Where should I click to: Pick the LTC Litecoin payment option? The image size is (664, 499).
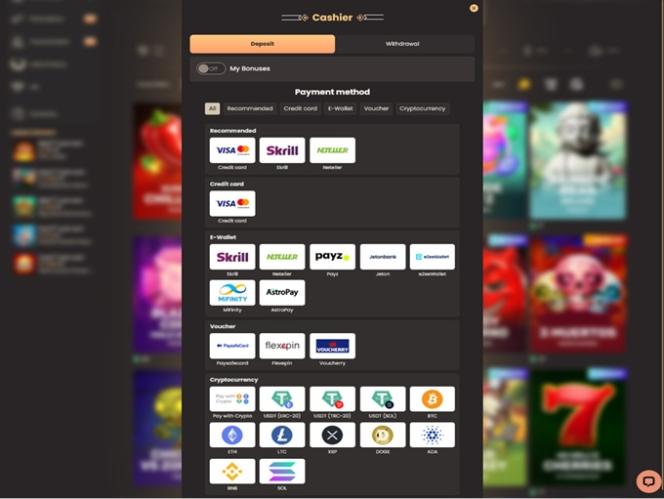click(282, 435)
